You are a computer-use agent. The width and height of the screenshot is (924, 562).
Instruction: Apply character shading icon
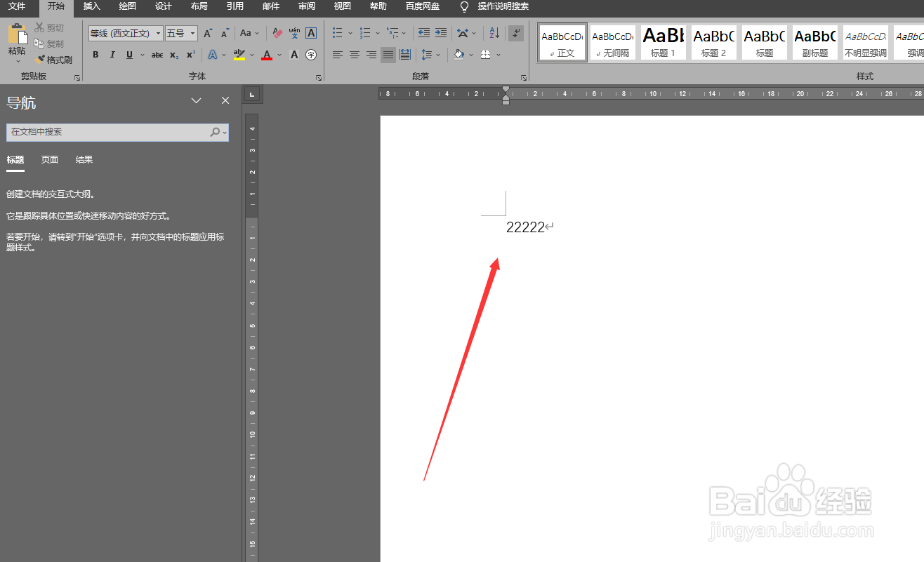[294, 55]
